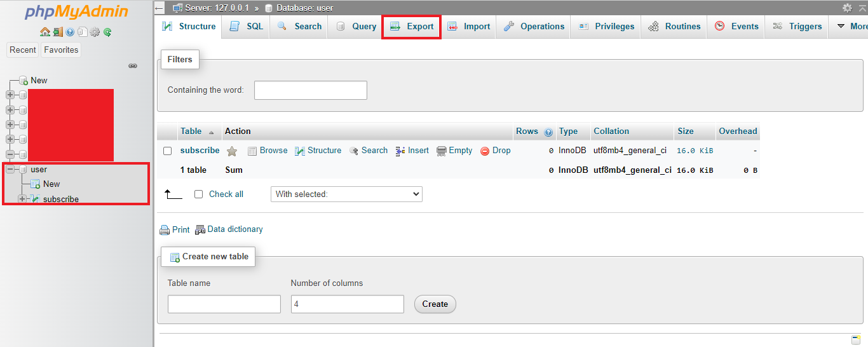Click the log out door icon
Screen dimensions: 868x347
coord(57,32)
